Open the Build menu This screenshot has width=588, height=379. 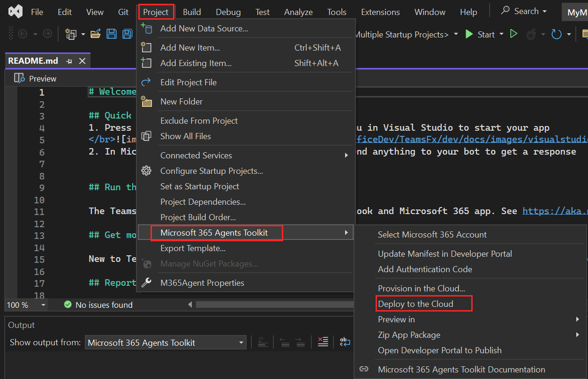pyautogui.click(x=192, y=12)
